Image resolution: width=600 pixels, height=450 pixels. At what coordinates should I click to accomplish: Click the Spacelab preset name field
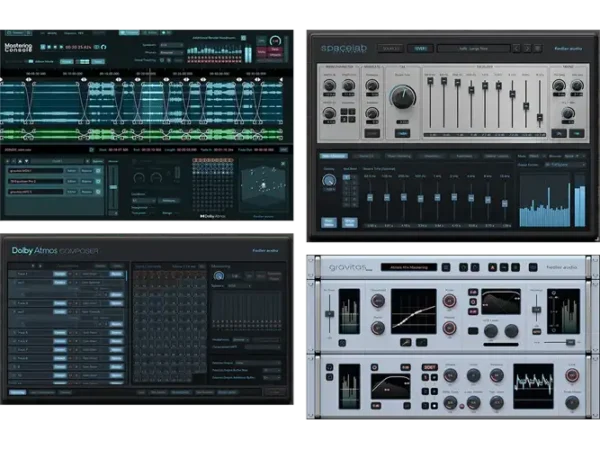pyautogui.click(x=474, y=49)
